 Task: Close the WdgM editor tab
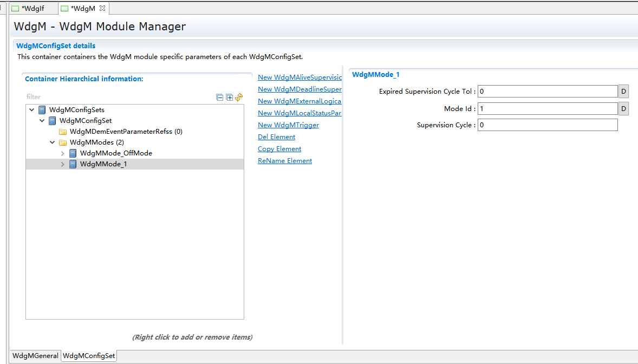point(102,8)
